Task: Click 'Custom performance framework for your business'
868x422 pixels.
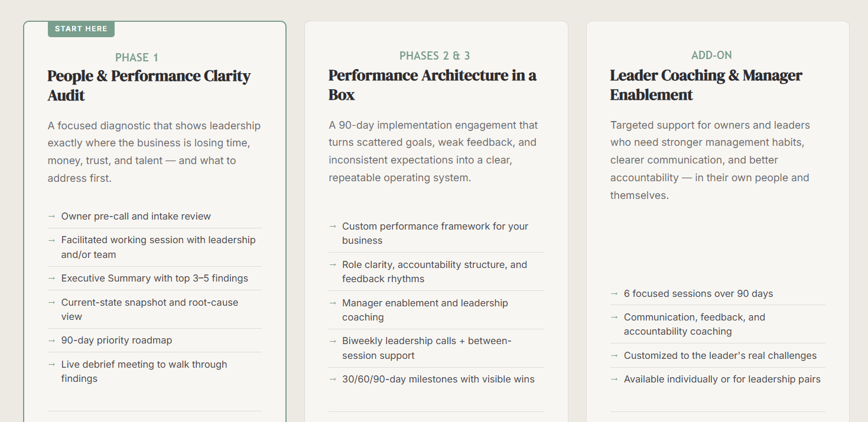Action: click(435, 233)
